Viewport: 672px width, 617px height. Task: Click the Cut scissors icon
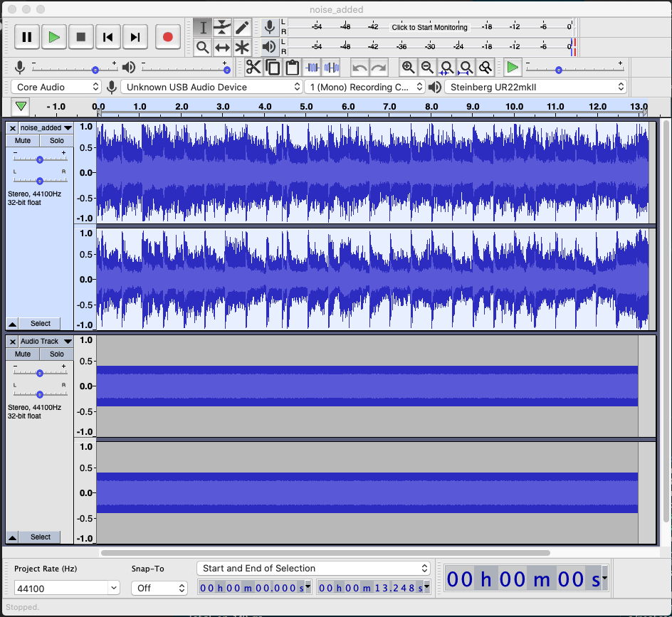point(253,68)
